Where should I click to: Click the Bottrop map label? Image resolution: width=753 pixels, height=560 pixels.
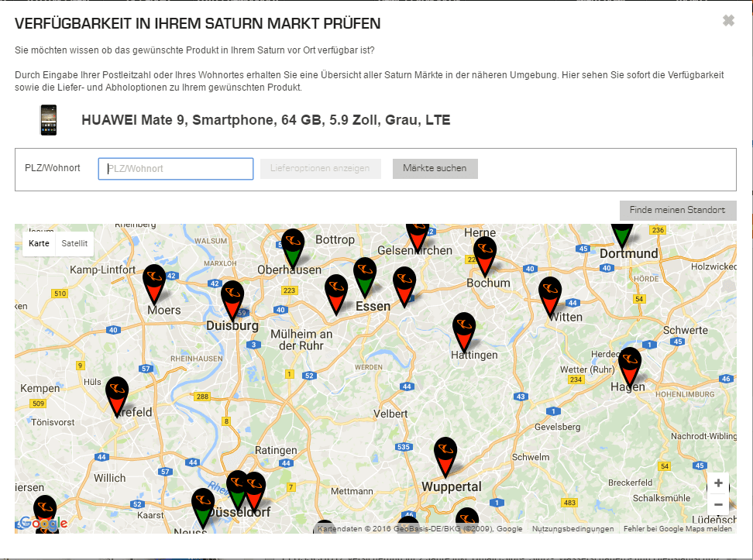coord(335,239)
